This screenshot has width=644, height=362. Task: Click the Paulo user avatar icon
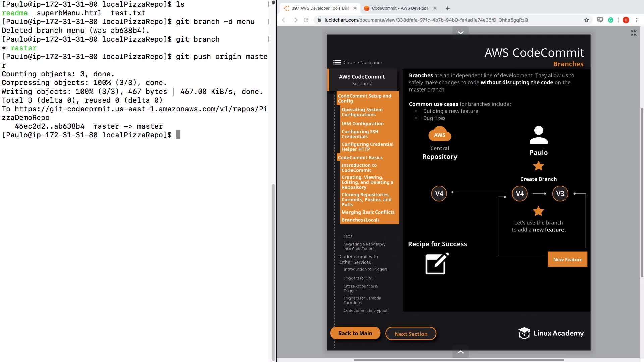coord(538,135)
